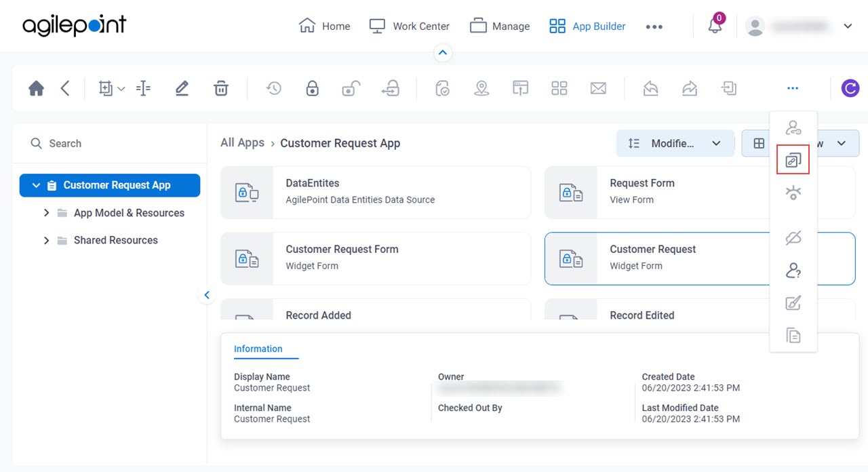Click the eye-lashes view icon in overflow menu
868x472 pixels.
(x=793, y=193)
